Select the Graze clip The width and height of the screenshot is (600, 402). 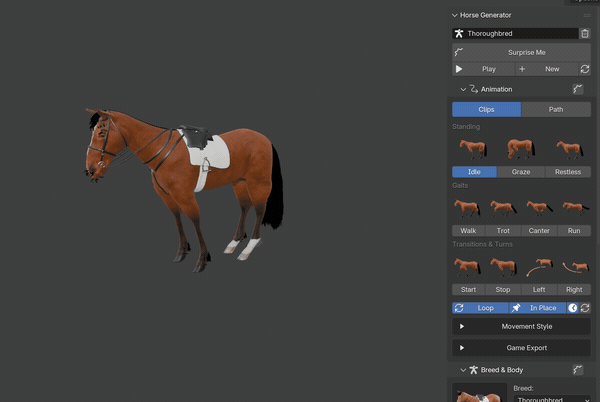point(521,172)
